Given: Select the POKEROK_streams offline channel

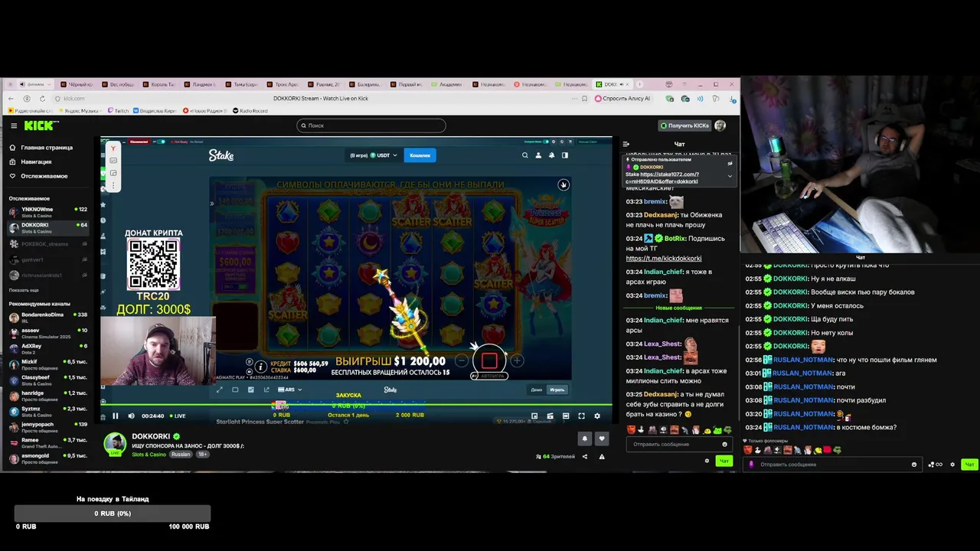Looking at the screenshot, I should coord(47,244).
